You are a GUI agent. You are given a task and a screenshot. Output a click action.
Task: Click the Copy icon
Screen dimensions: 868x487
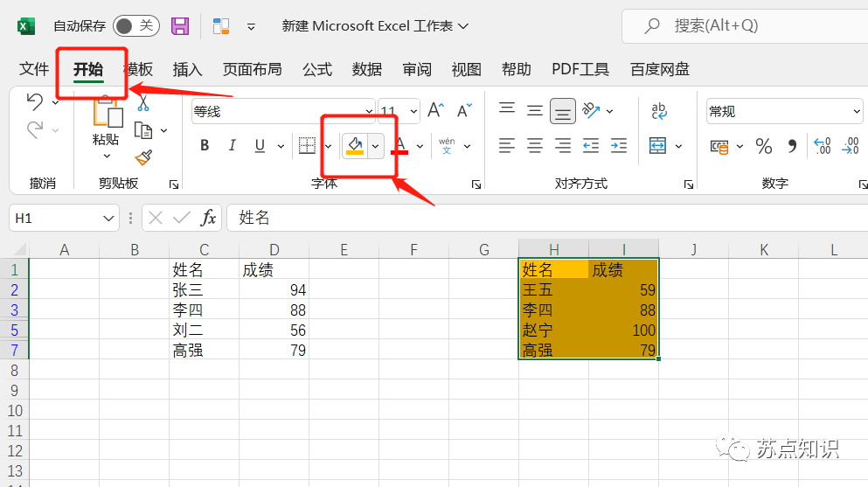143,130
